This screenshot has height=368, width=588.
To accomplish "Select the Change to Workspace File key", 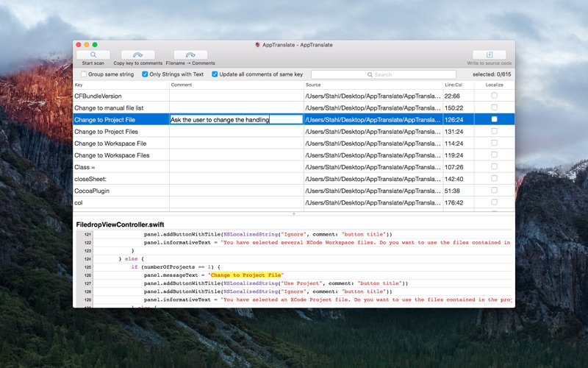I will (x=110, y=144).
